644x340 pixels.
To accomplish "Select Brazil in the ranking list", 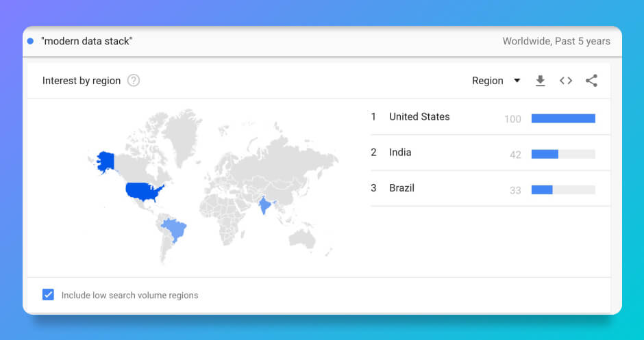I will 401,188.
